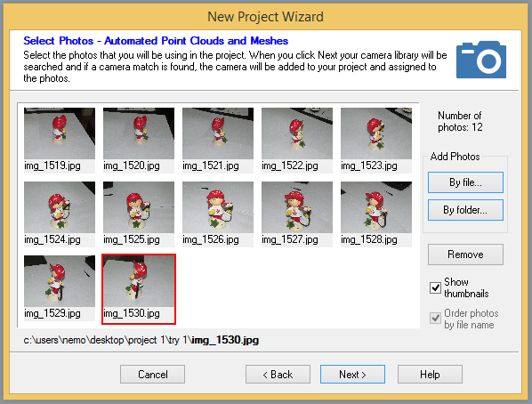Cancel the New Project Wizard

click(x=152, y=374)
